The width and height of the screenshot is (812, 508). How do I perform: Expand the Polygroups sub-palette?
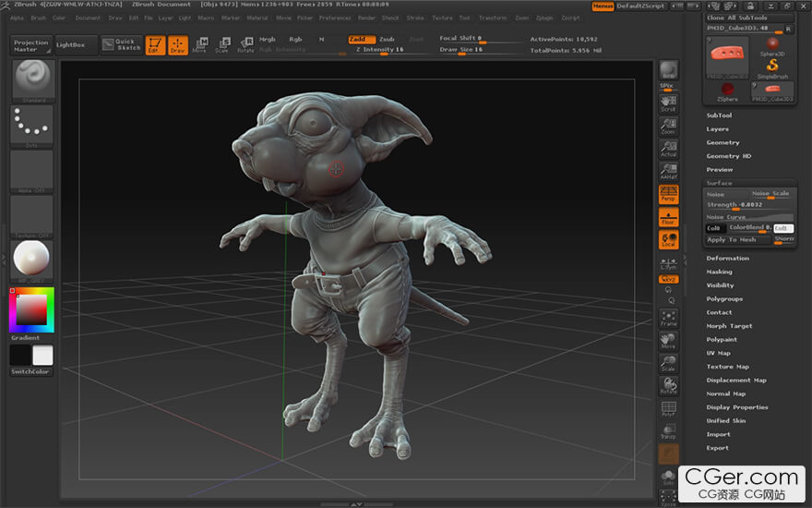point(724,299)
